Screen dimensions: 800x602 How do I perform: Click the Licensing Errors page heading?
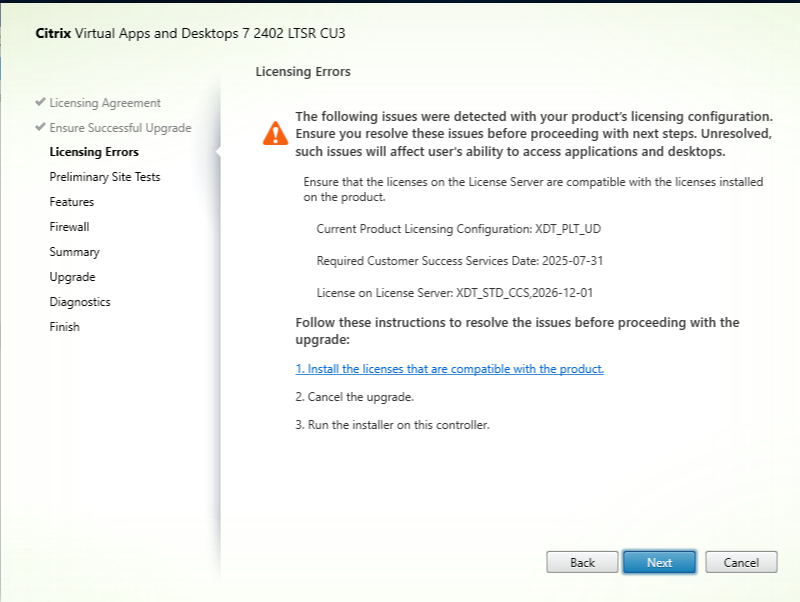click(303, 72)
